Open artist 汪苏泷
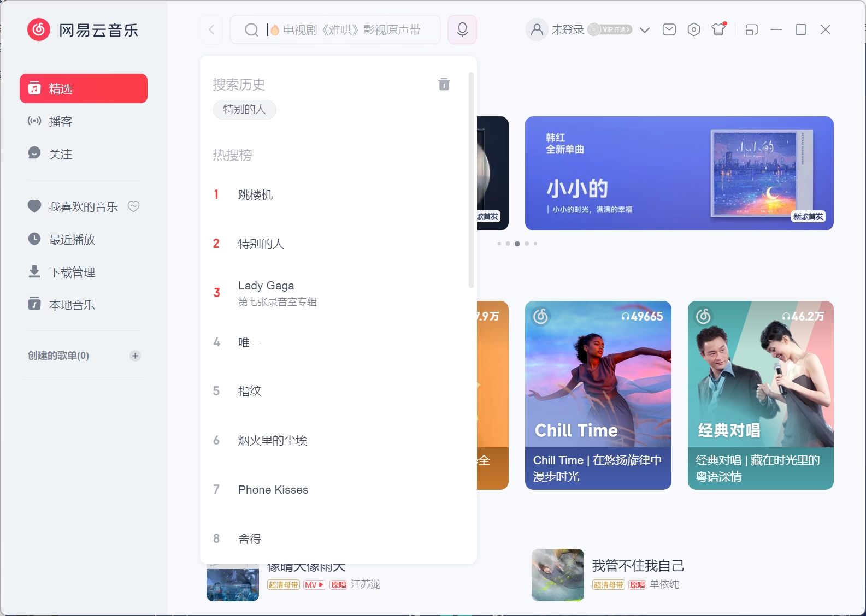The image size is (866, 616). coord(366,584)
